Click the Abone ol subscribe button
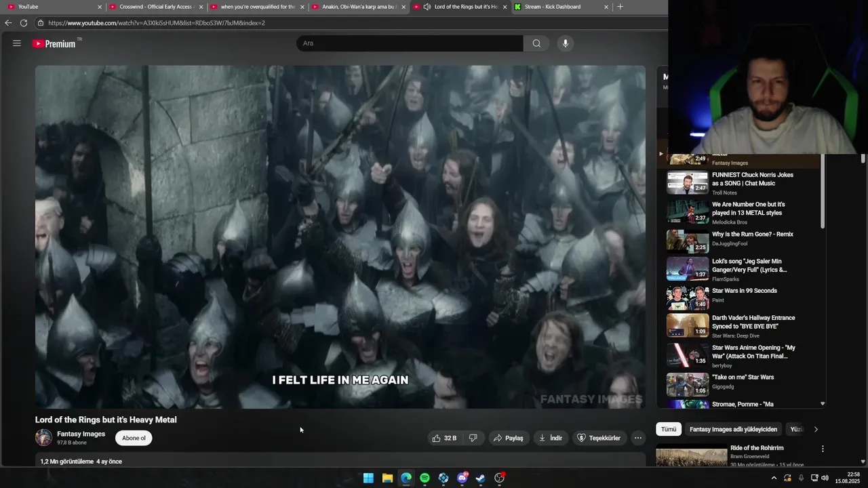Viewport: 868px width, 488px height. click(134, 438)
